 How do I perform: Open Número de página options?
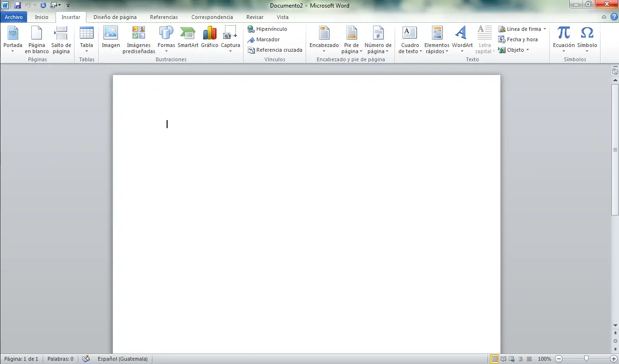point(378,40)
